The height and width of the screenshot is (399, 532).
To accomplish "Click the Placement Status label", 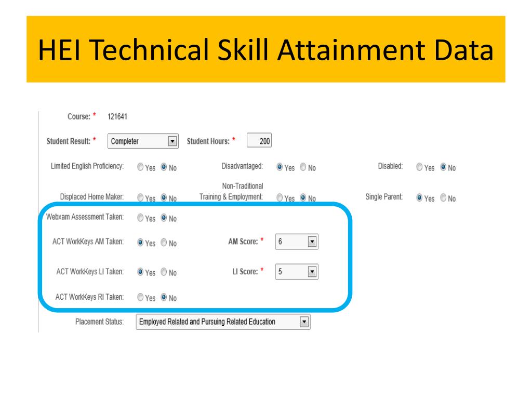I will coord(99,322).
